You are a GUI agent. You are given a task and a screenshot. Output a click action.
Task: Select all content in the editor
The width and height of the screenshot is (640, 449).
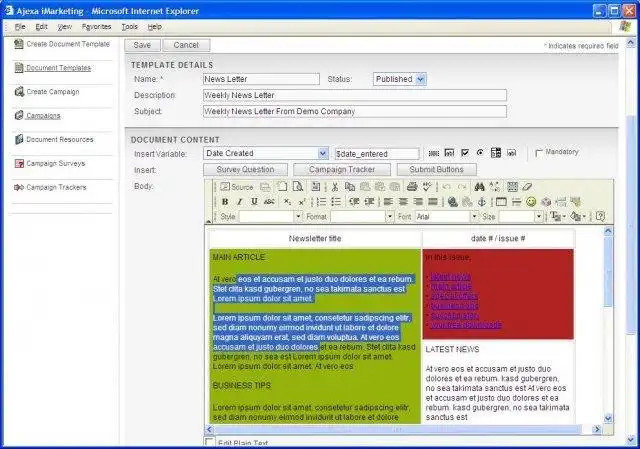click(512, 187)
